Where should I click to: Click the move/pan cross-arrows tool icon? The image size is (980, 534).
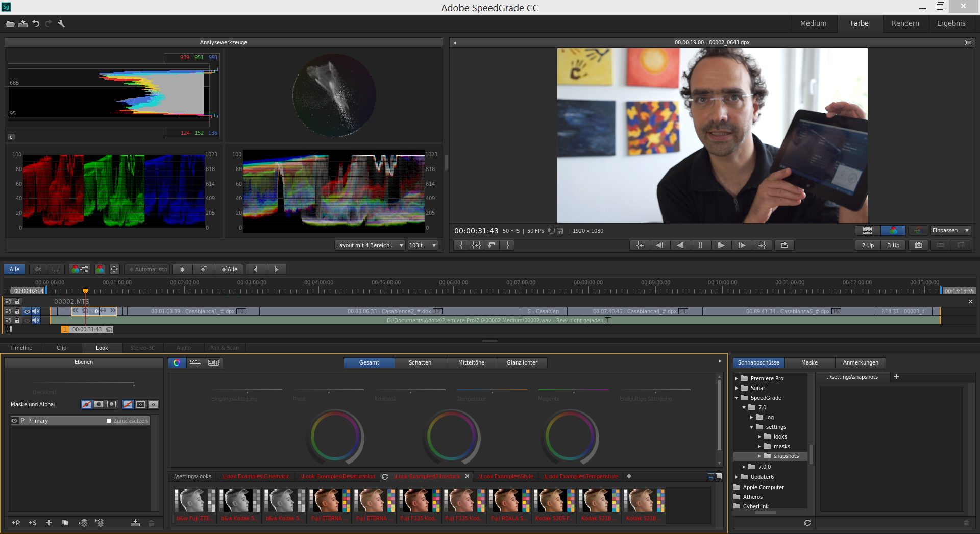coord(114,269)
